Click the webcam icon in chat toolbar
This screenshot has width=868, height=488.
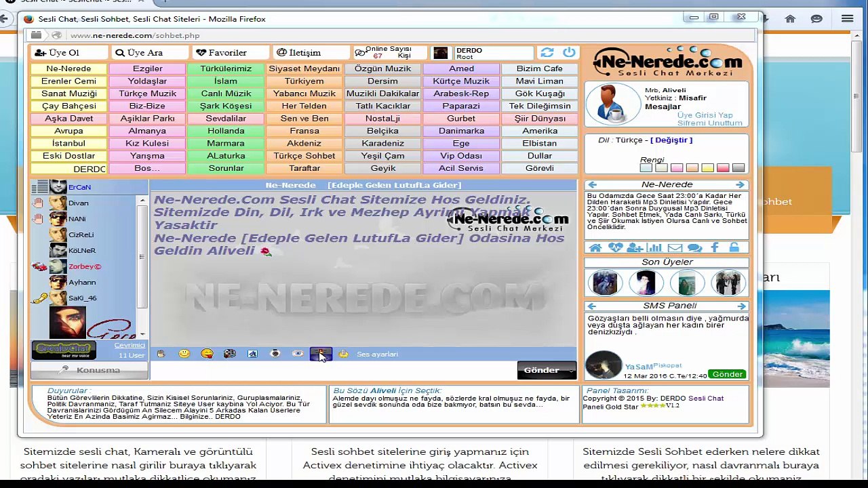click(x=275, y=354)
